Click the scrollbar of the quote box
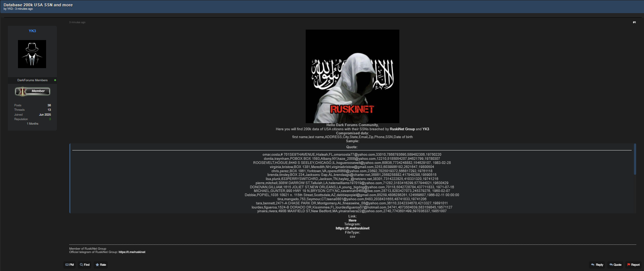This screenshot has width=644, height=271. click(635, 159)
